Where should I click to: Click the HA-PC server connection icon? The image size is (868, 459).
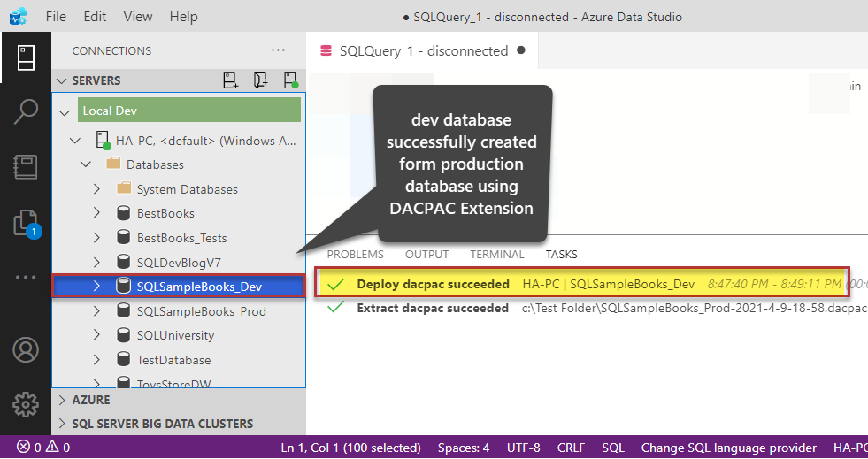click(103, 141)
